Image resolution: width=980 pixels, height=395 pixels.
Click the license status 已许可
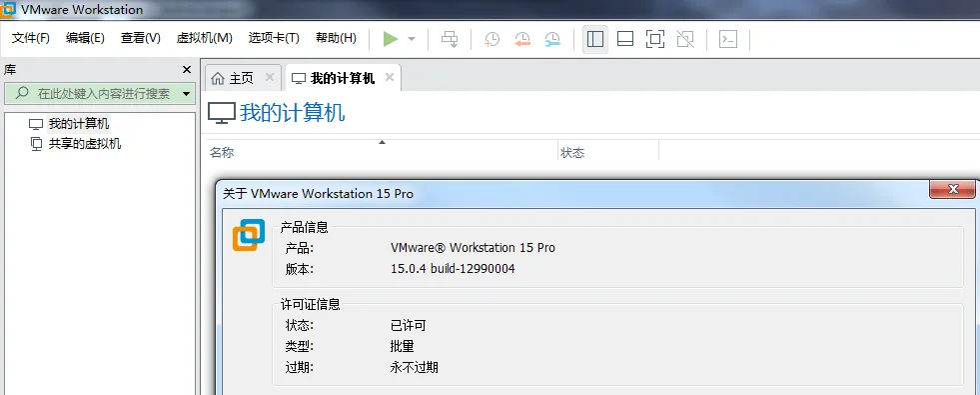pyautogui.click(x=409, y=326)
